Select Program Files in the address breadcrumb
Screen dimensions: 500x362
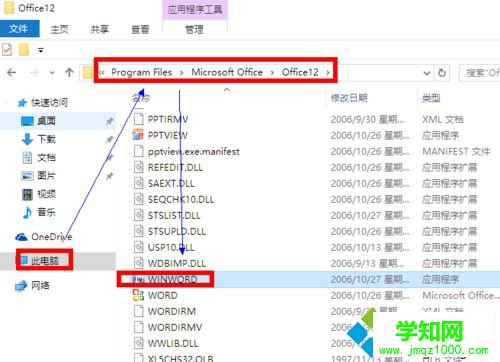[x=142, y=72]
